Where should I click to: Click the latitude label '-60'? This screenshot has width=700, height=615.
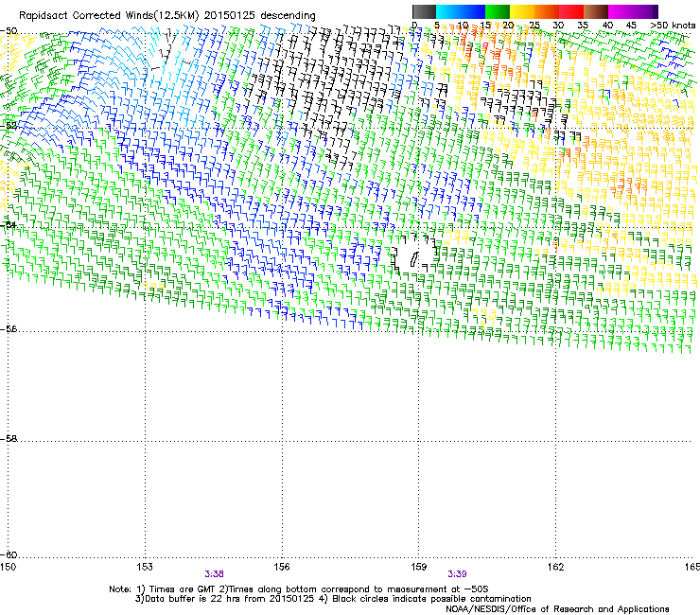9,555
